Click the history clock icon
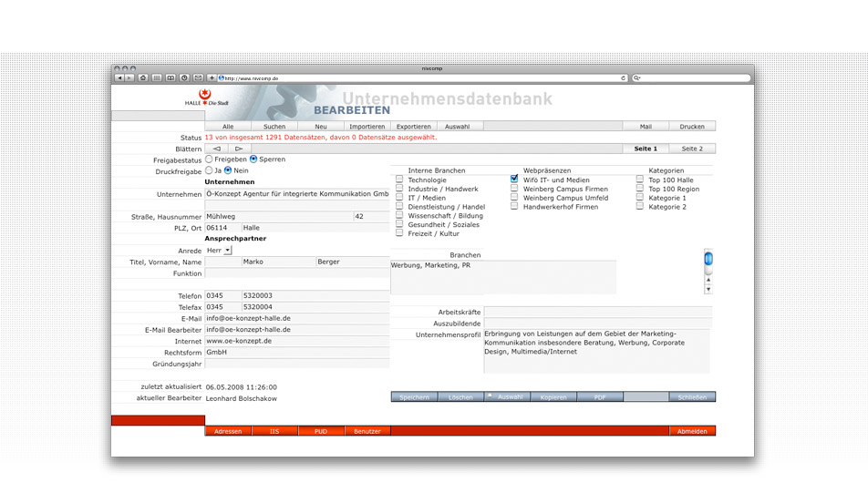868x483 pixels. point(184,78)
